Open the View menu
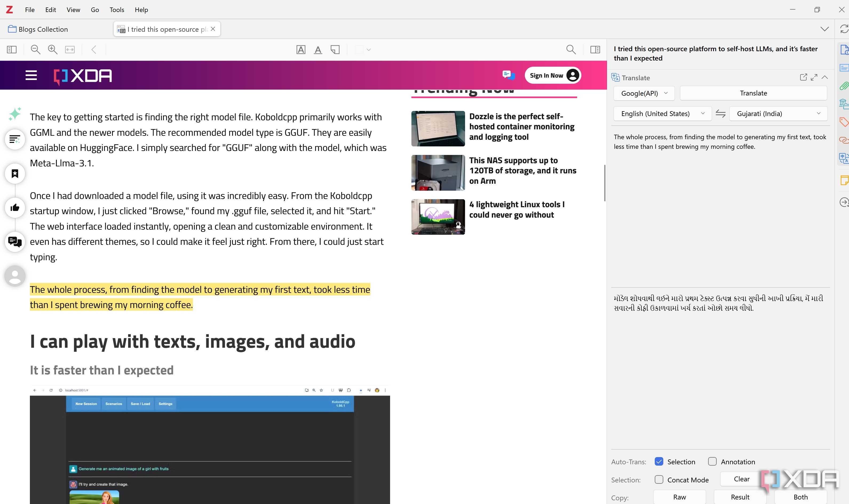849x504 pixels. pos(73,10)
